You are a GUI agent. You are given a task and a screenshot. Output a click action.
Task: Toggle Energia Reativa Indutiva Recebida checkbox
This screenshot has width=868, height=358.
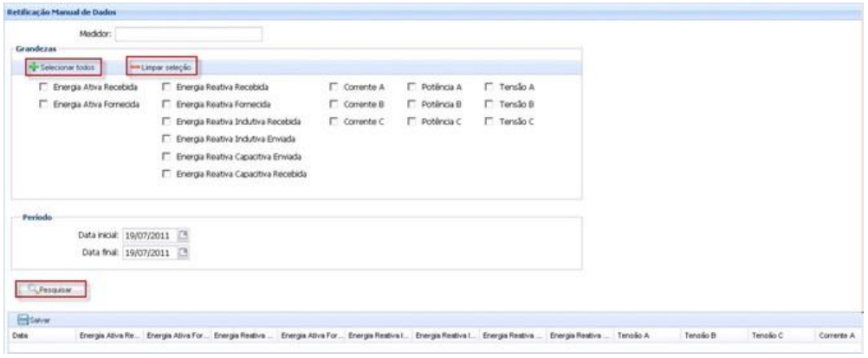166,122
